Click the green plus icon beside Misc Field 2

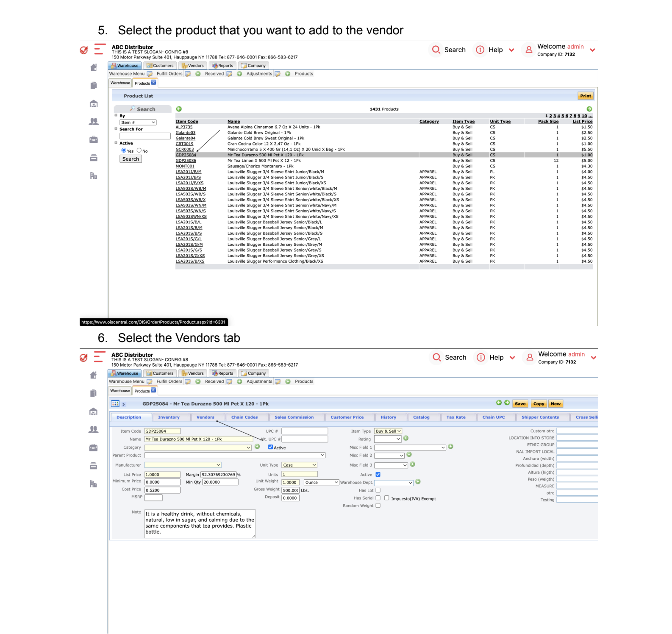pyautogui.click(x=409, y=455)
